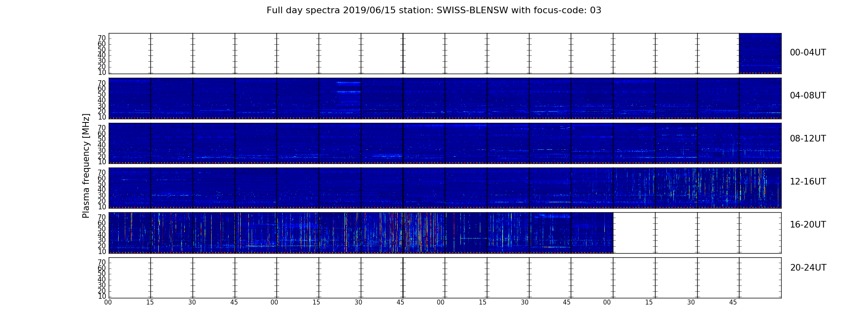Viewport: 868px width, 331px height.
Task: Click the '10' frequency tick of 20-24UT panel
Action: [102, 296]
